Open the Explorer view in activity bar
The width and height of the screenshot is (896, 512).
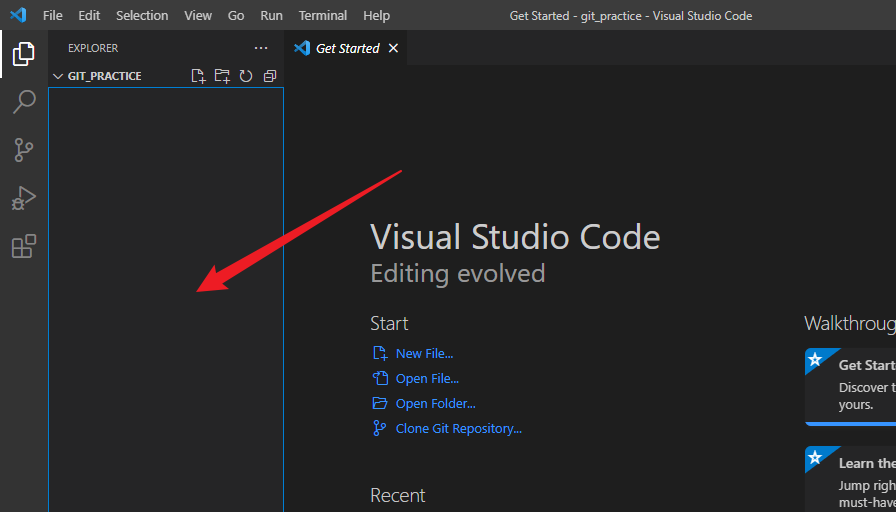24,54
